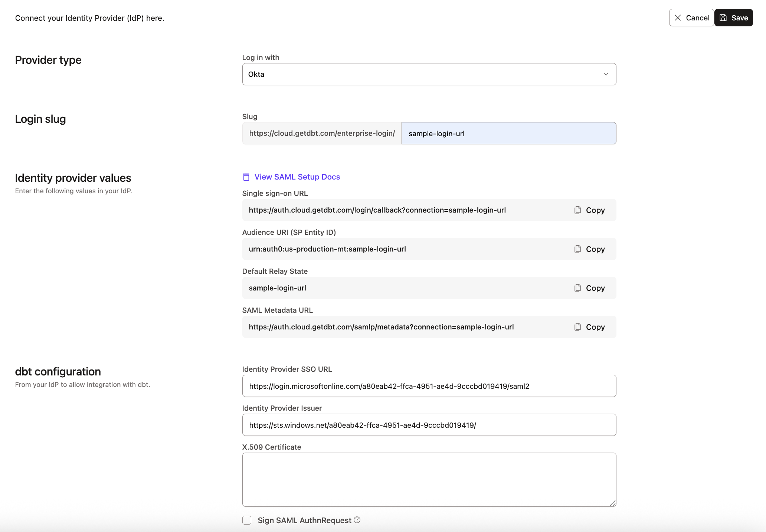
Task: Copy the Audience URI value
Action: click(x=589, y=249)
